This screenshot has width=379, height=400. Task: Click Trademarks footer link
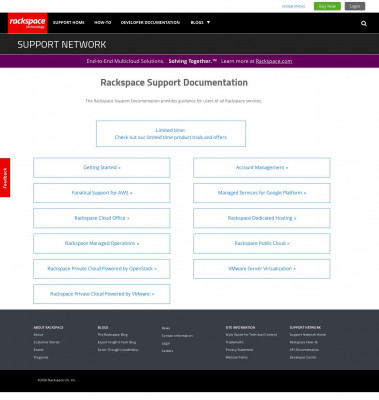pos(235,342)
